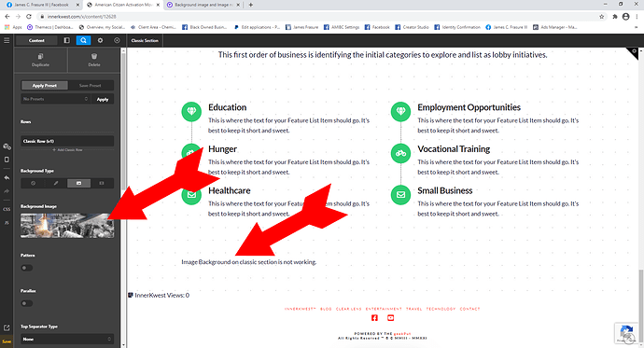Image resolution: width=644 pixels, height=348 pixels.
Task: Open the CSS editor
Action: point(7,209)
